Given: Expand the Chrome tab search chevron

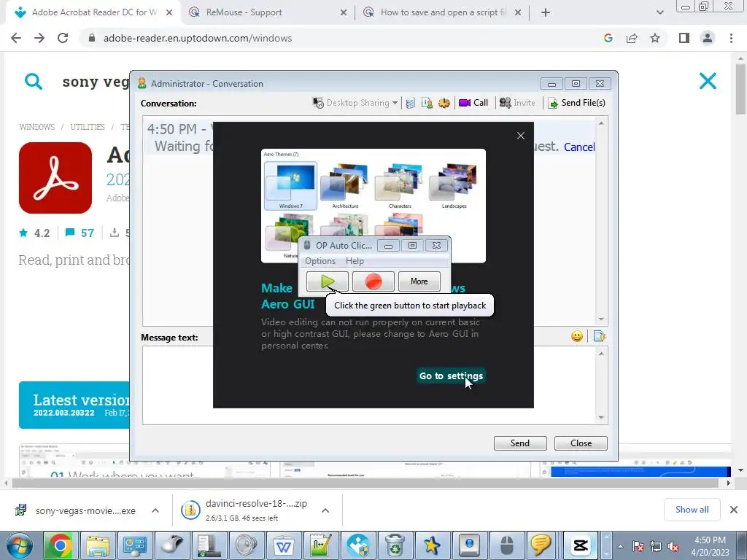Looking at the screenshot, I should (x=659, y=12).
